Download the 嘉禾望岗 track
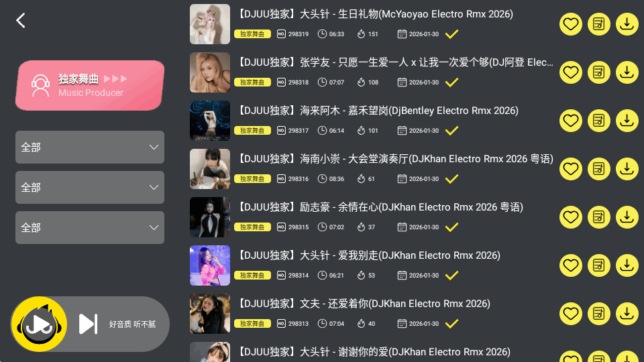Viewport: 644px width, 362px height. (x=627, y=121)
